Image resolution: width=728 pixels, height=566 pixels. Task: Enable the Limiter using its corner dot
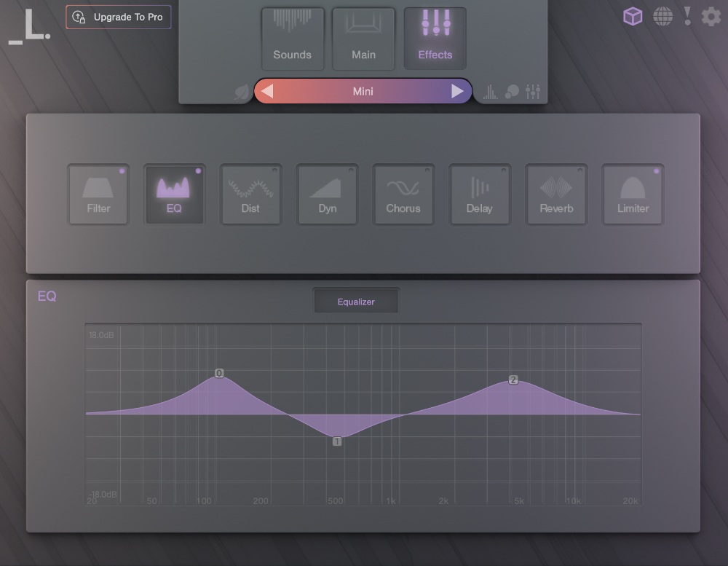(x=656, y=170)
